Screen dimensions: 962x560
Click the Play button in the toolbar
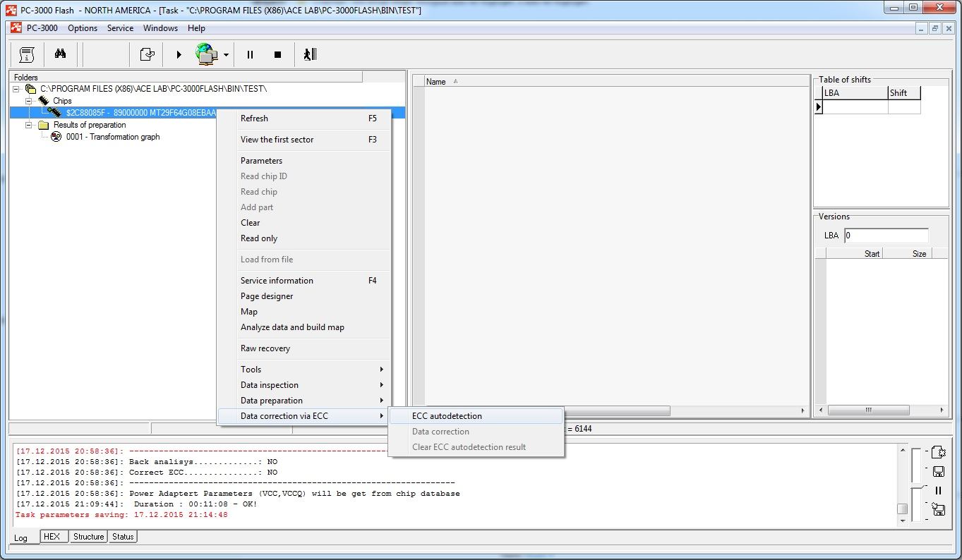[x=179, y=54]
